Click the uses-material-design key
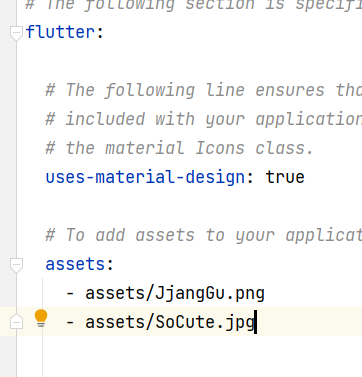 pos(145,177)
